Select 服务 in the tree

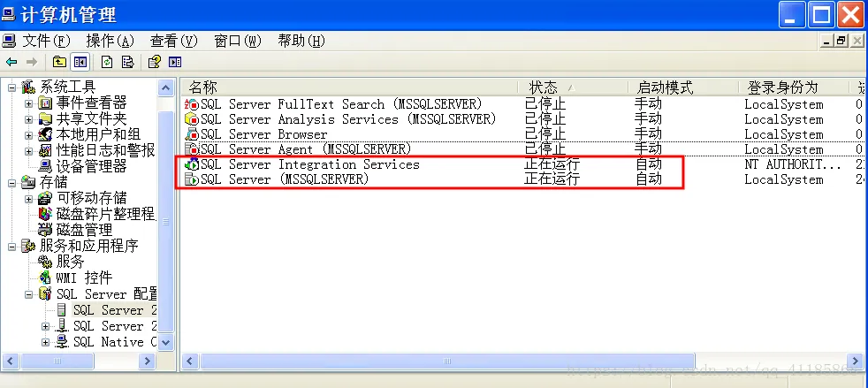(71, 262)
